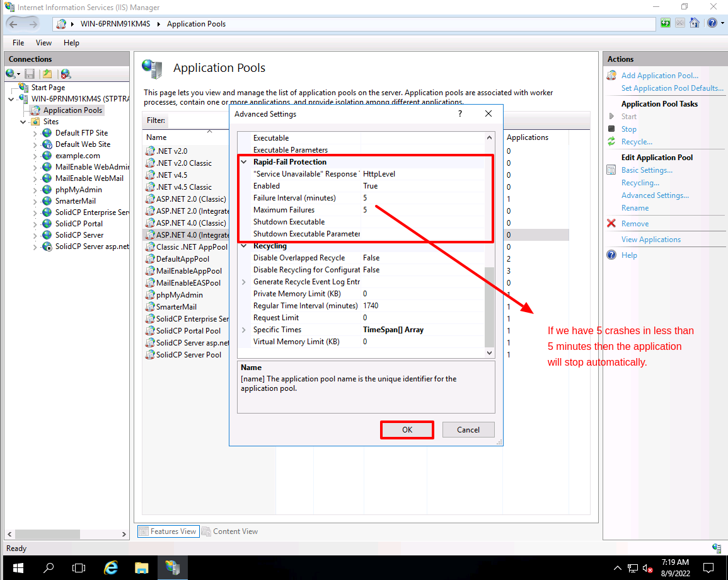Viewport: 728px width, 580px height.
Task: Click the up folder icon in Connections toolbar
Action: coord(47,74)
